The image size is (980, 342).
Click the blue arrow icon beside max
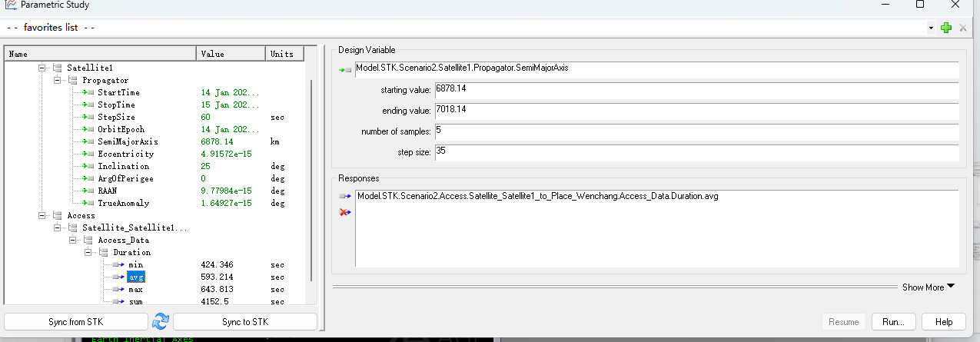tap(118, 289)
